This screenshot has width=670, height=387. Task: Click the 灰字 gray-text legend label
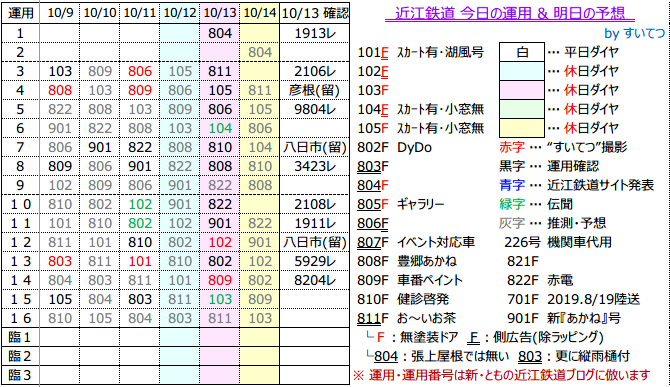512,223
